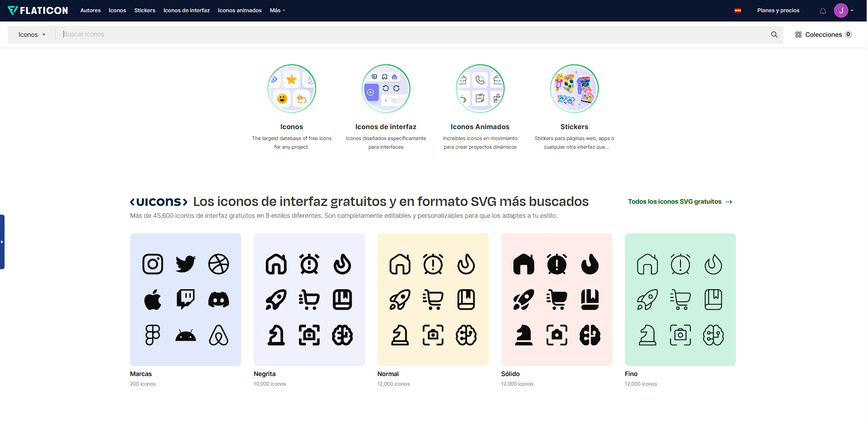Open the profile avatar menu
Image resolution: width=868 pixels, height=422 pixels.
pyautogui.click(x=842, y=10)
